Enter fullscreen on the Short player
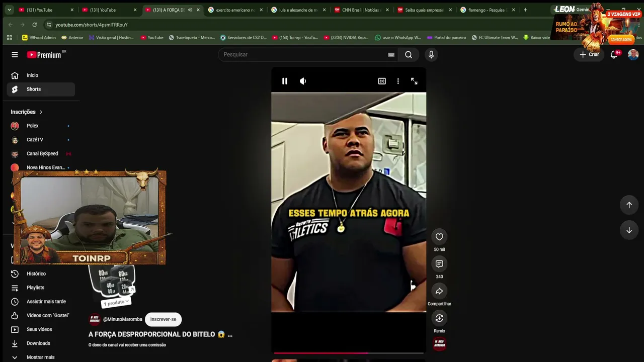 (x=414, y=81)
